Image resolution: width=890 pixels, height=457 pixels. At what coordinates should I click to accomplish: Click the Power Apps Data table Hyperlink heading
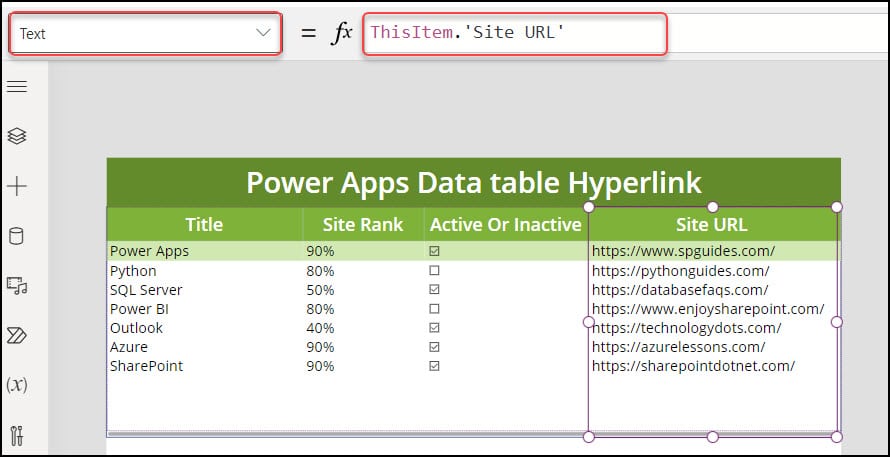tap(474, 182)
